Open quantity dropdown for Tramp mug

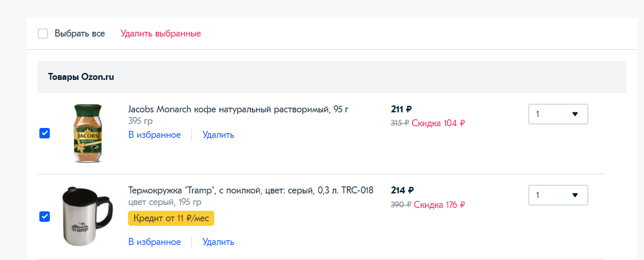tap(558, 195)
